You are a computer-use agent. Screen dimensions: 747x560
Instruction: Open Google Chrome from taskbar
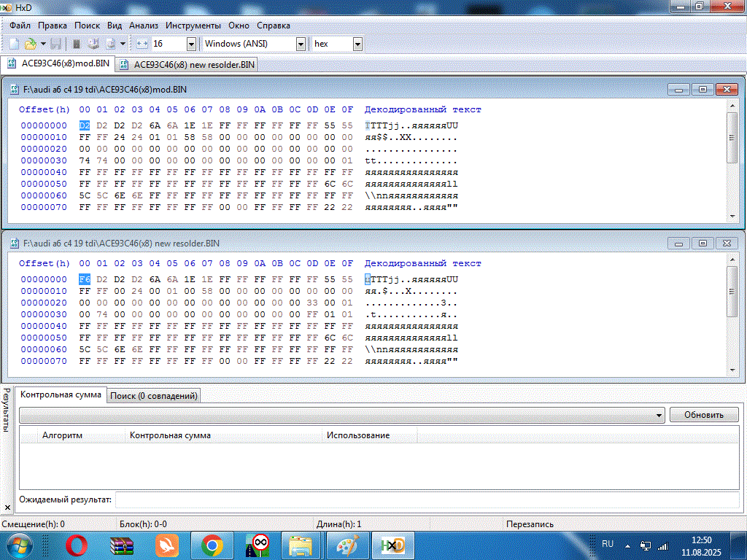point(212,545)
